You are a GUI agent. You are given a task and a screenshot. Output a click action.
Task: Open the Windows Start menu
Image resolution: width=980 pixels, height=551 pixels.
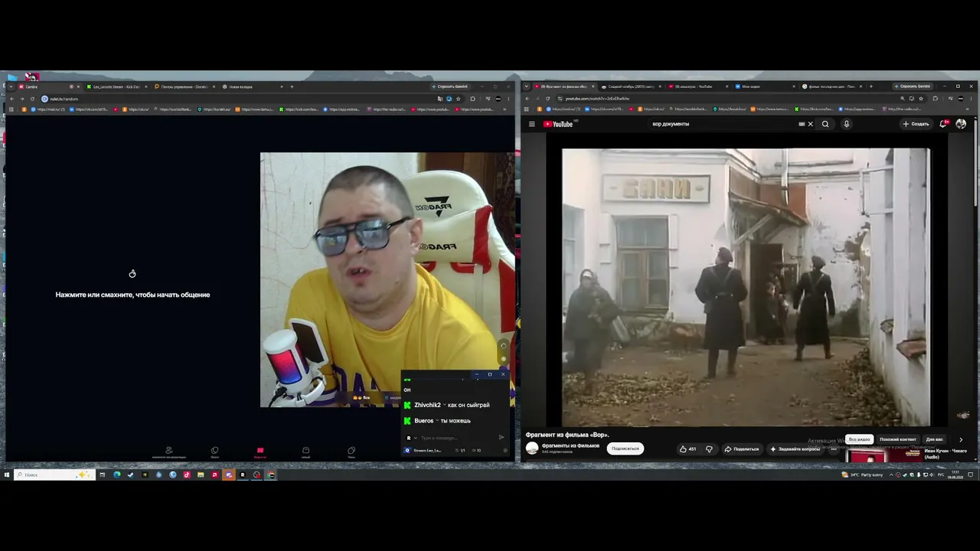(7, 474)
